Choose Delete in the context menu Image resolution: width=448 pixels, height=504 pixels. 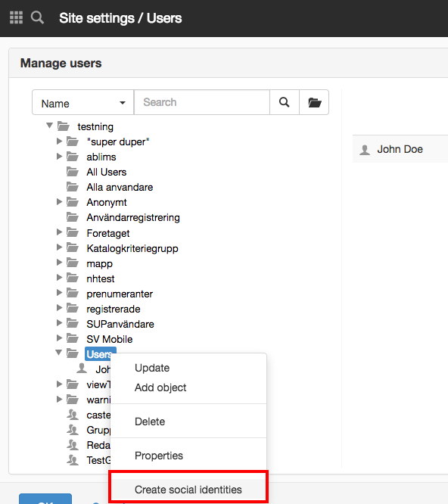click(150, 422)
